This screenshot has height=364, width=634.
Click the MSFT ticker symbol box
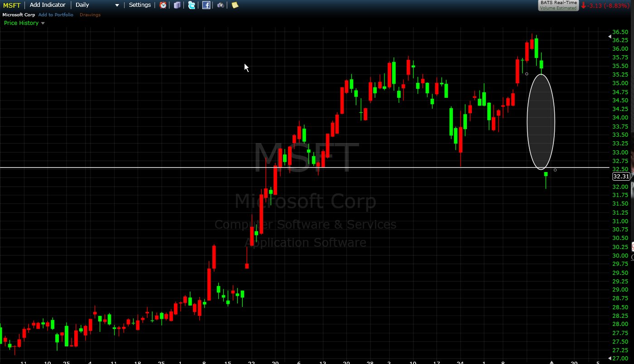12,5
